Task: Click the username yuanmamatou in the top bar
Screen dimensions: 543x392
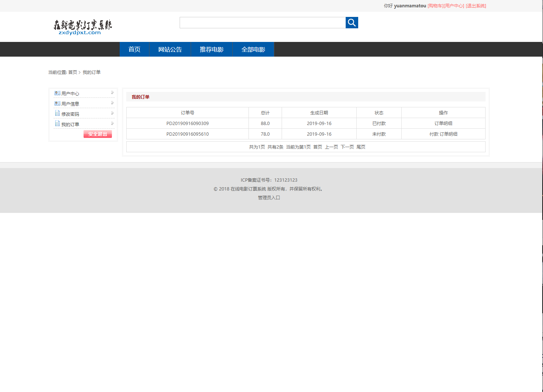Action: click(x=410, y=6)
